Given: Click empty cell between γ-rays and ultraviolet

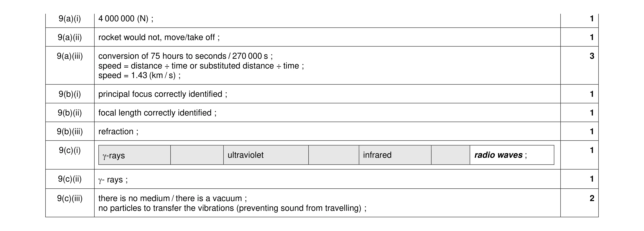Looking at the screenshot, I should coord(197,155).
